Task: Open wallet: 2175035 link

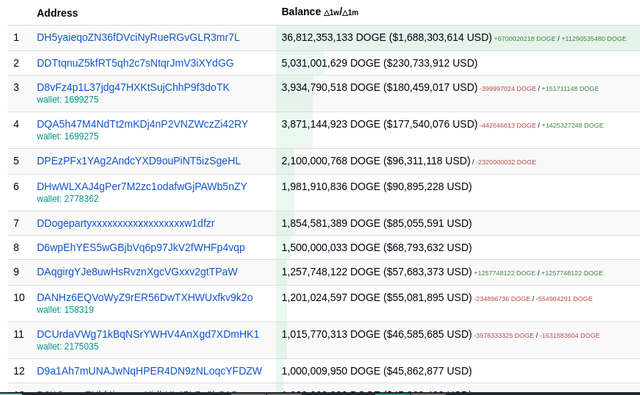Action: 68,346
